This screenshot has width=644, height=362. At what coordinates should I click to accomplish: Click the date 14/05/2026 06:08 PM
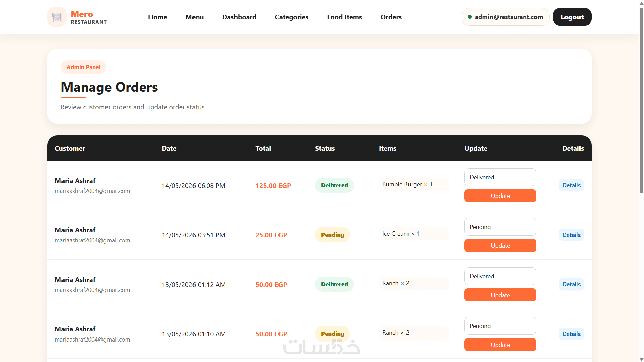point(194,186)
